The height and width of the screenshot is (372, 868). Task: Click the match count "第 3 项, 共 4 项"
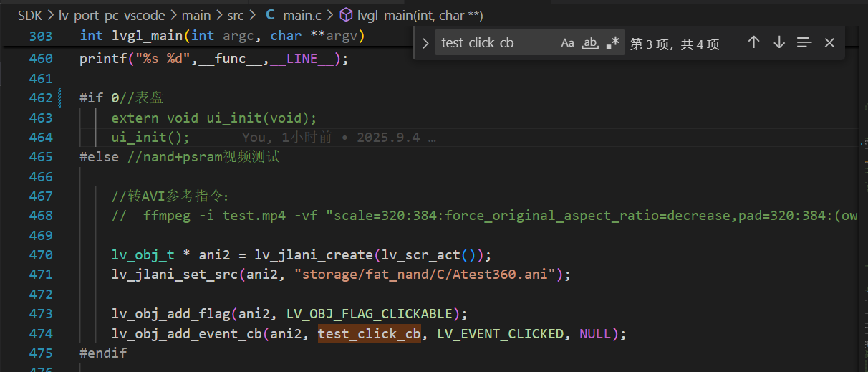coord(675,44)
